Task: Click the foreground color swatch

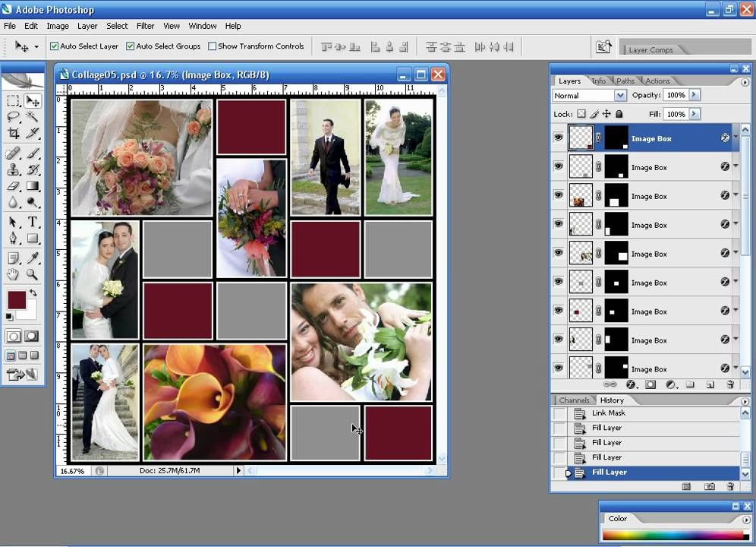Action: click(x=16, y=299)
